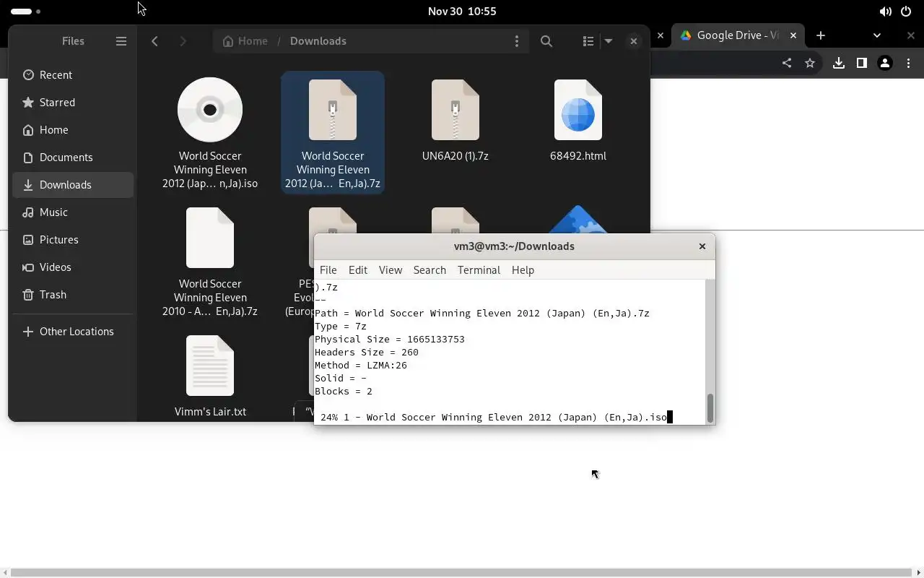Select World Soccer Winning Eleven 2010 file
The height and width of the screenshot is (578, 924).
tap(210, 262)
